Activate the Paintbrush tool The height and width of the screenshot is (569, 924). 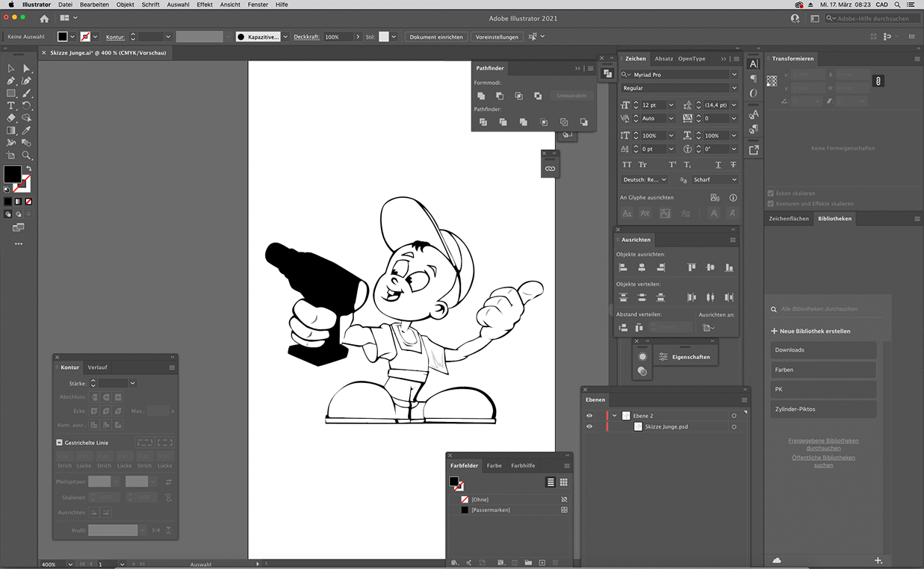coord(27,93)
